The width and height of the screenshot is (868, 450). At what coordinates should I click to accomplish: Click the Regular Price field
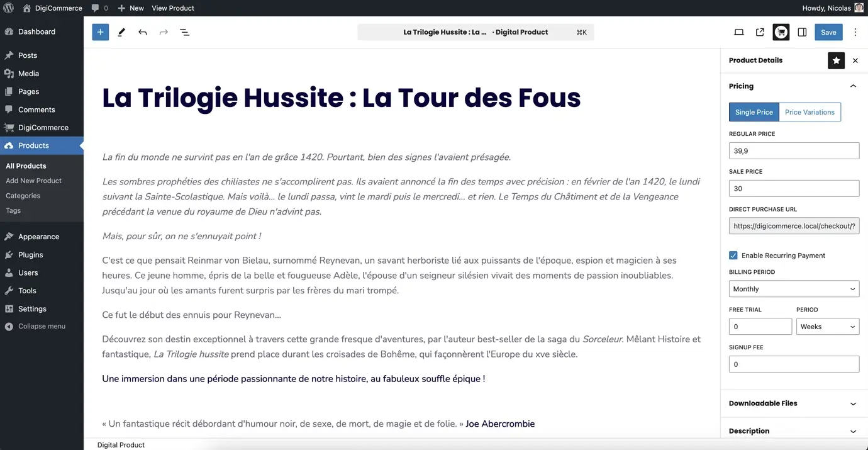coord(794,151)
